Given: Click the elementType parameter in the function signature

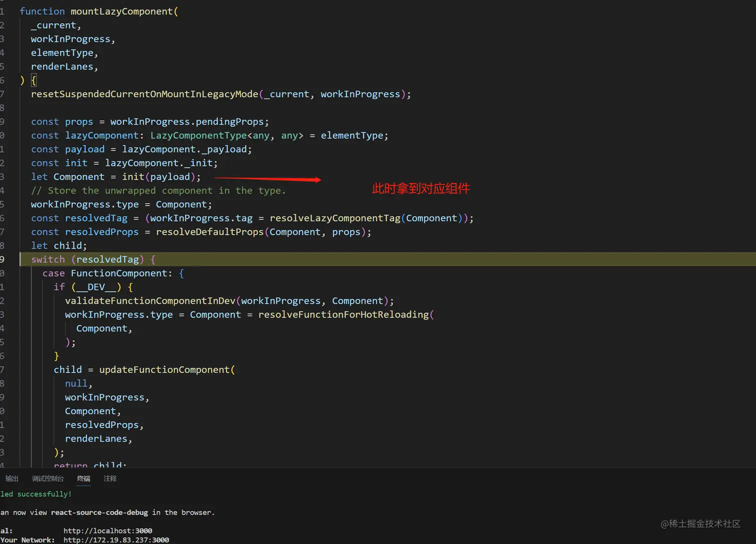Looking at the screenshot, I should point(62,52).
